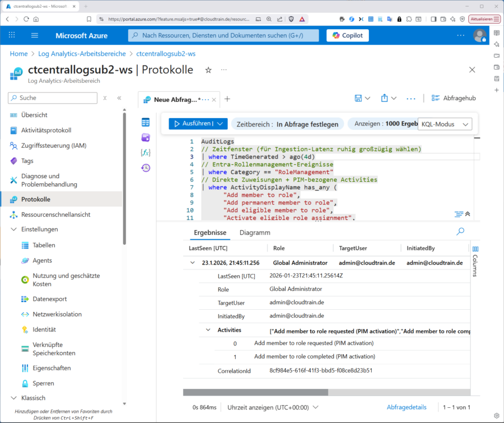Open saved queries icon in query sidebar

pyautogui.click(x=146, y=137)
